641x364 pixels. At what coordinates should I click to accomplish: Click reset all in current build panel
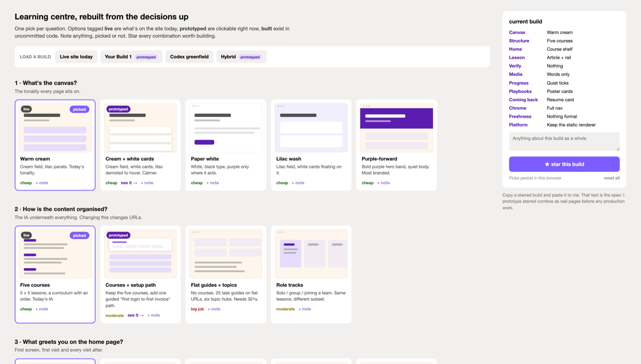pyautogui.click(x=612, y=178)
